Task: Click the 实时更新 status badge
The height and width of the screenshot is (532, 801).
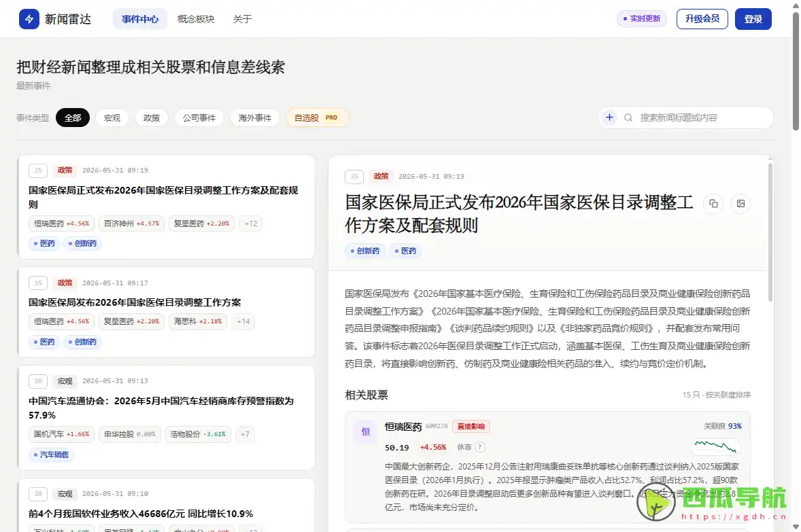Action: point(642,18)
